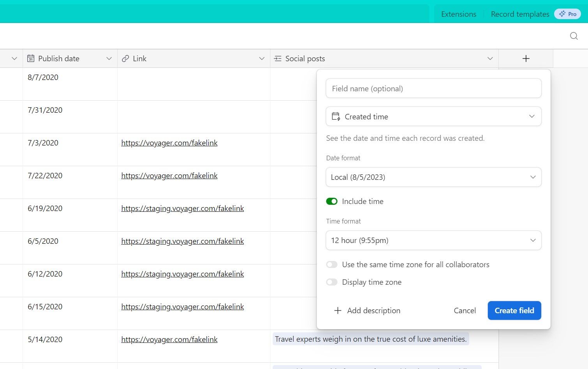Expand the Publish date column dropdown chevron
The image size is (588, 369).
click(x=109, y=58)
